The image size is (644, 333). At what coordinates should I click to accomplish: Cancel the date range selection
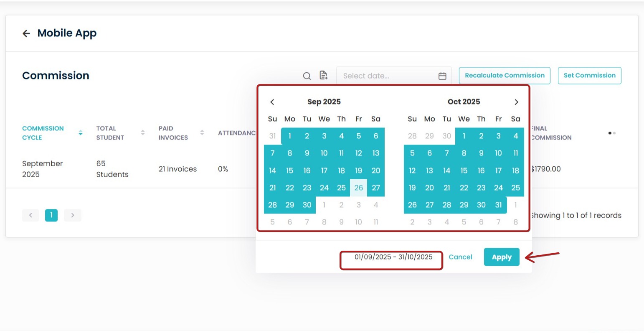click(x=460, y=257)
